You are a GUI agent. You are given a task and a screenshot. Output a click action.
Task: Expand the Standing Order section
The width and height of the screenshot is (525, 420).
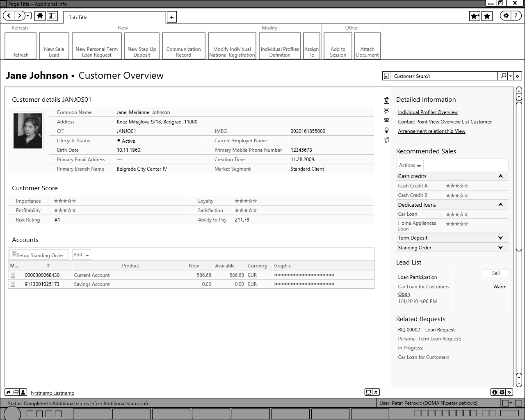[x=500, y=247]
